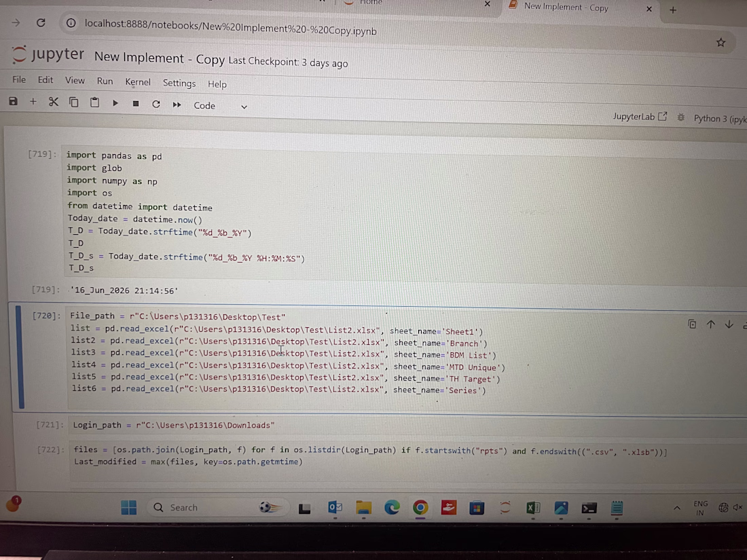The image size is (747, 560).
Task: Open Task View from the taskbar
Action: pos(304,509)
